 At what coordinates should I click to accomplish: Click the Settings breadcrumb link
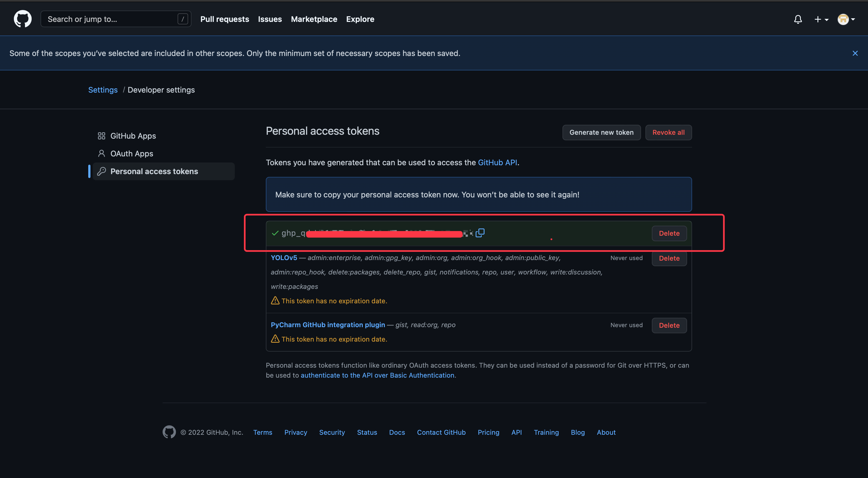[103, 90]
